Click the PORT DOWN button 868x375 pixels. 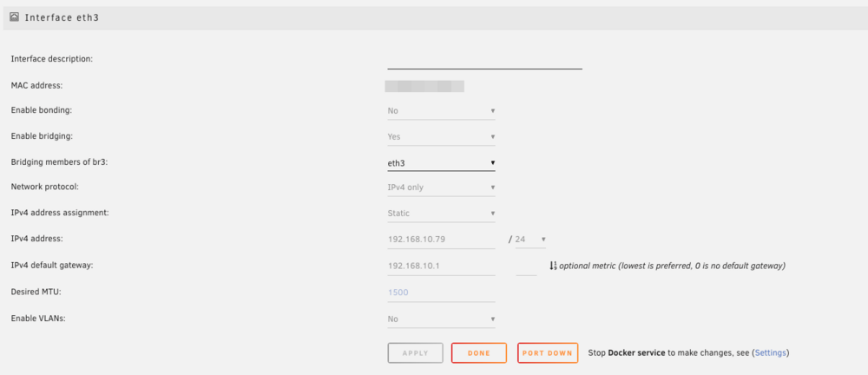(x=548, y=352)
